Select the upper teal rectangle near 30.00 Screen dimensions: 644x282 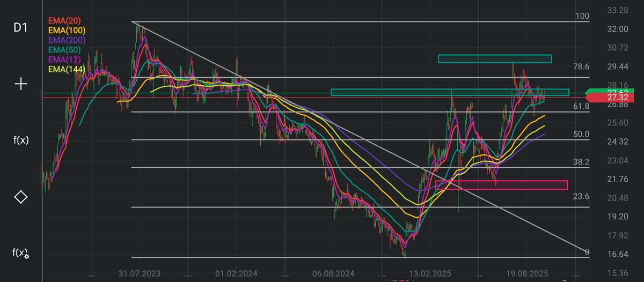click(495, 59)
